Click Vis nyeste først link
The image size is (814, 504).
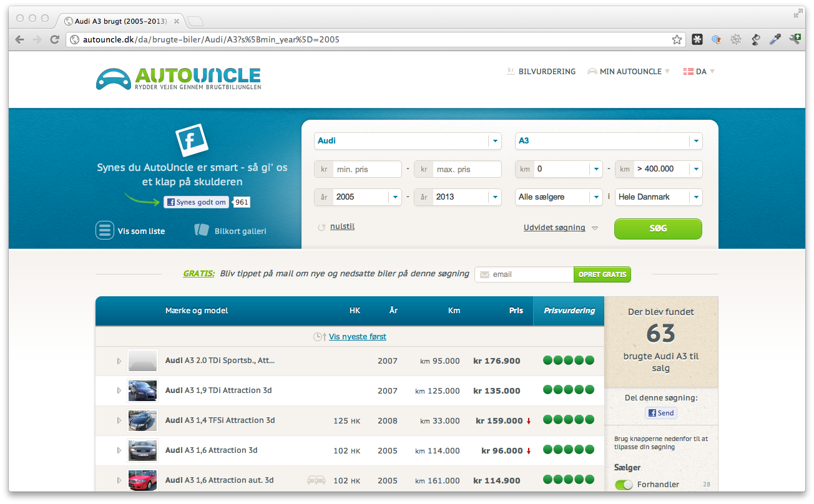click(x=358, y=337)
